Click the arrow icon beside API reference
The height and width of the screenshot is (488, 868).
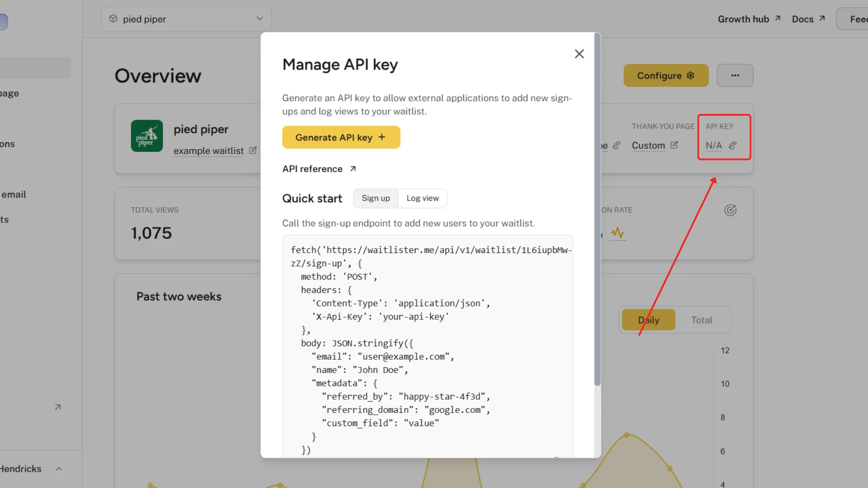[353, 169]
